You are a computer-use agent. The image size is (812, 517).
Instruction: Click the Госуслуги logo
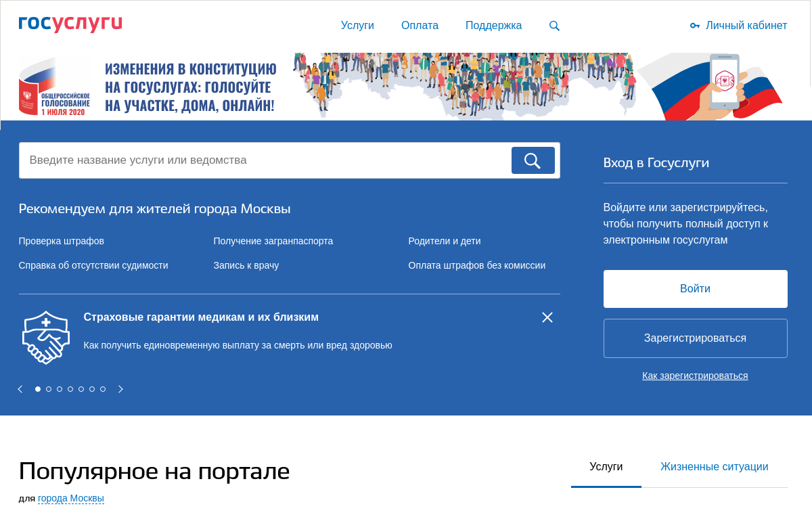coord(70,24)
